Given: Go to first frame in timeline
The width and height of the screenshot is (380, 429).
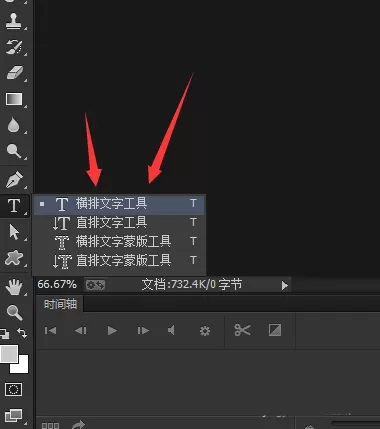Looking at the screenshot, I should [x=50, y=330].
